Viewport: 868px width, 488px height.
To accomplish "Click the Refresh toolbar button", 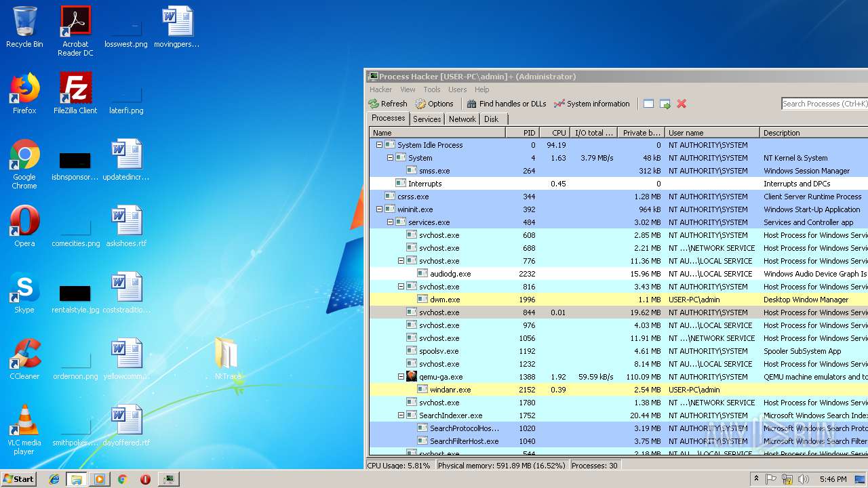I will [388, 104].
